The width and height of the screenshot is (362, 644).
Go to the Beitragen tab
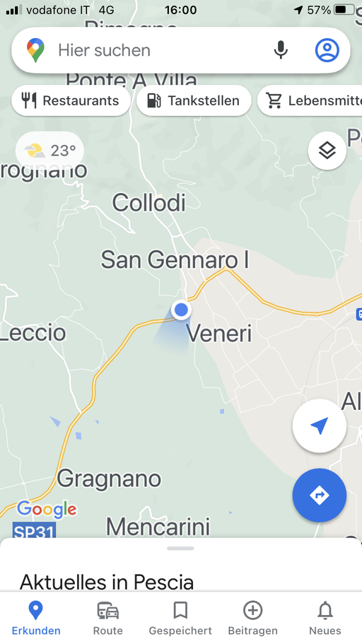click(252, 618)
